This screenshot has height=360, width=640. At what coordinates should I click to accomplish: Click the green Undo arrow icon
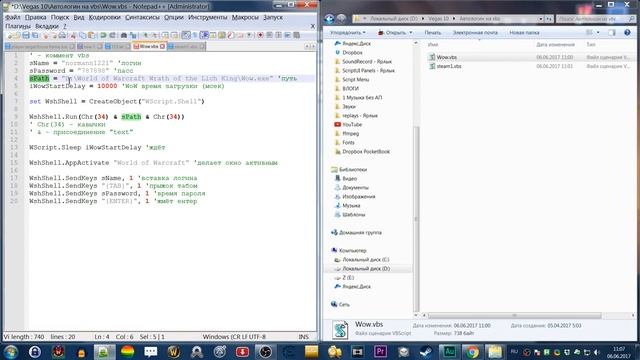click(x=103, y=36)
